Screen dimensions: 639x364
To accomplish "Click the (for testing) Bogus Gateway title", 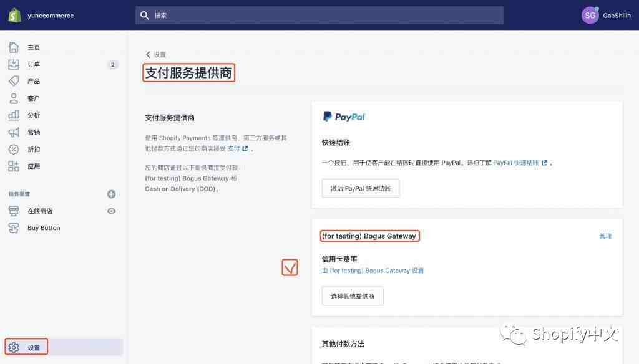I will pos(369,236).
